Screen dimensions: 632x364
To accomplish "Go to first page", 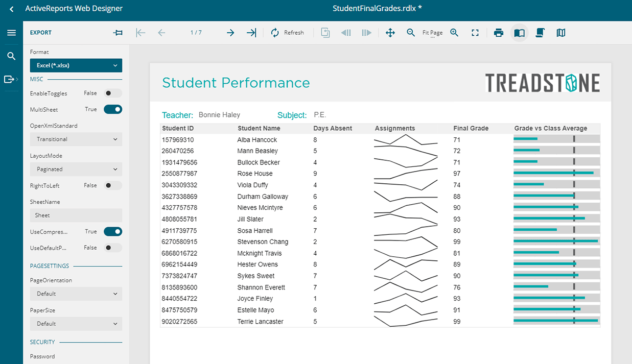I will tap(141, 33).
